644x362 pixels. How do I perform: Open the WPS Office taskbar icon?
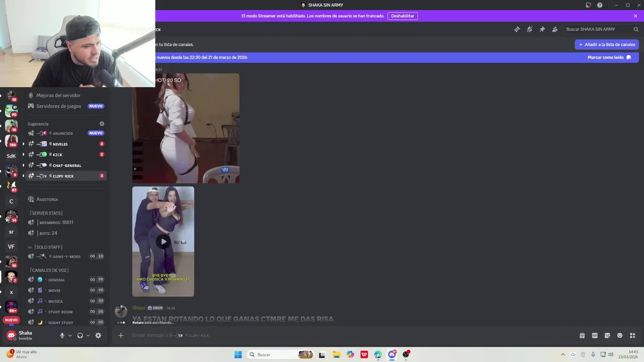[x=364, y=354]
